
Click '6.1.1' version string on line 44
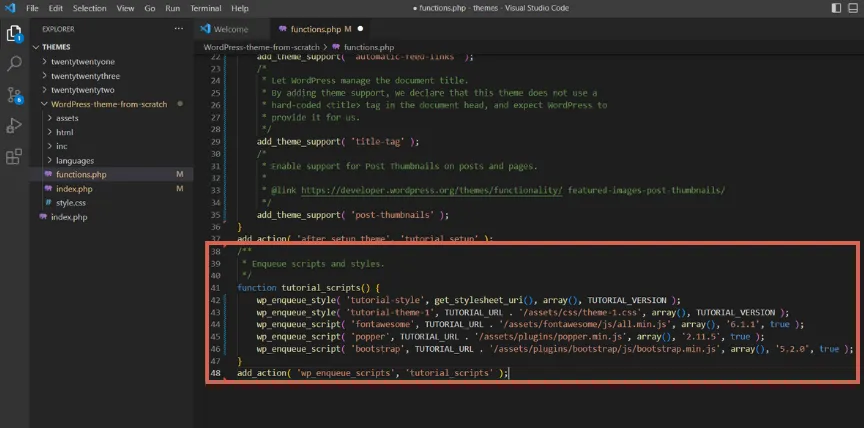(743, 324)
